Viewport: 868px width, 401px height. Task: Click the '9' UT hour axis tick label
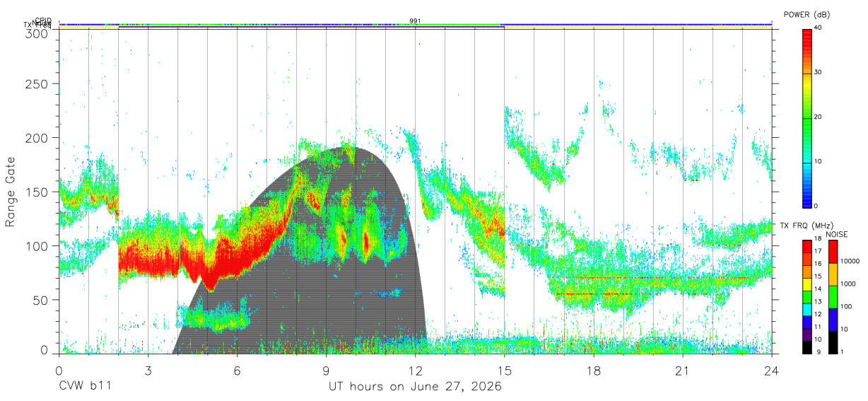click(327, 371)
